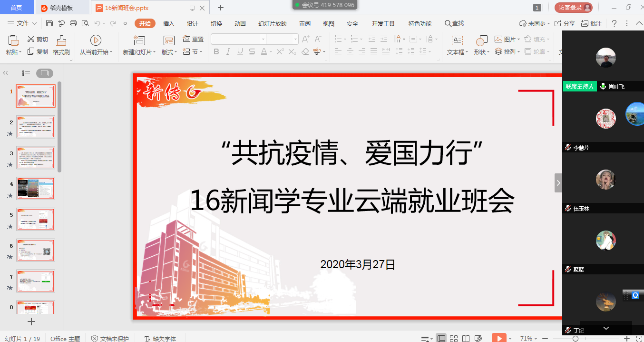Viewport: 644px width, 342px height.
Task: Insert a text box (文本框)
Action: (457, 45)
